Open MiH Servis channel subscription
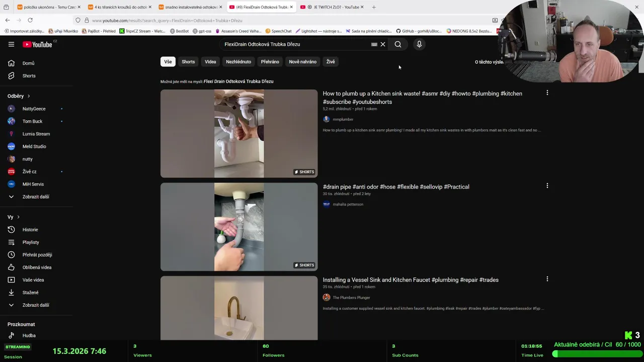This screenshot has height=362, width=644. [33, 184]
